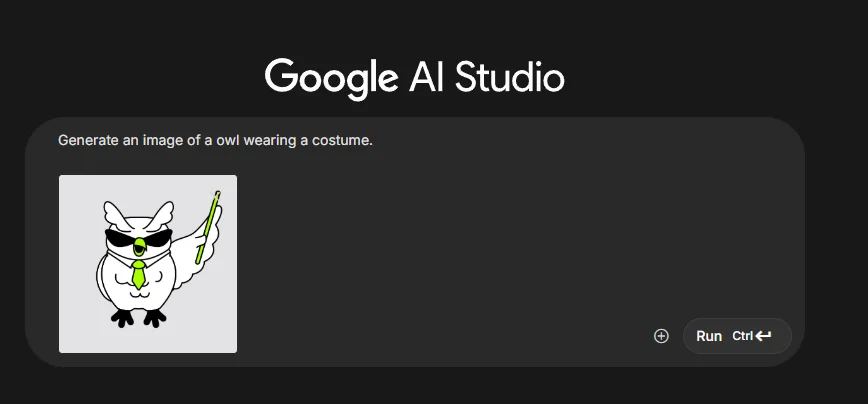The image size is (868, 404).
Task: Place cursor in the prompt text line
Action: pyautogui.click(x=215, y=141)
